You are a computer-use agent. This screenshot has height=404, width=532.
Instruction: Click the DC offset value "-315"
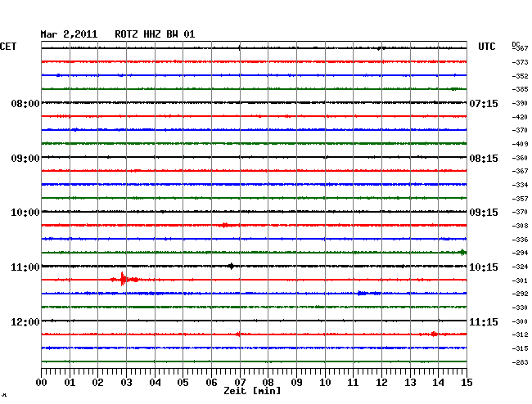pyautogui.click(x=520, y=348)
